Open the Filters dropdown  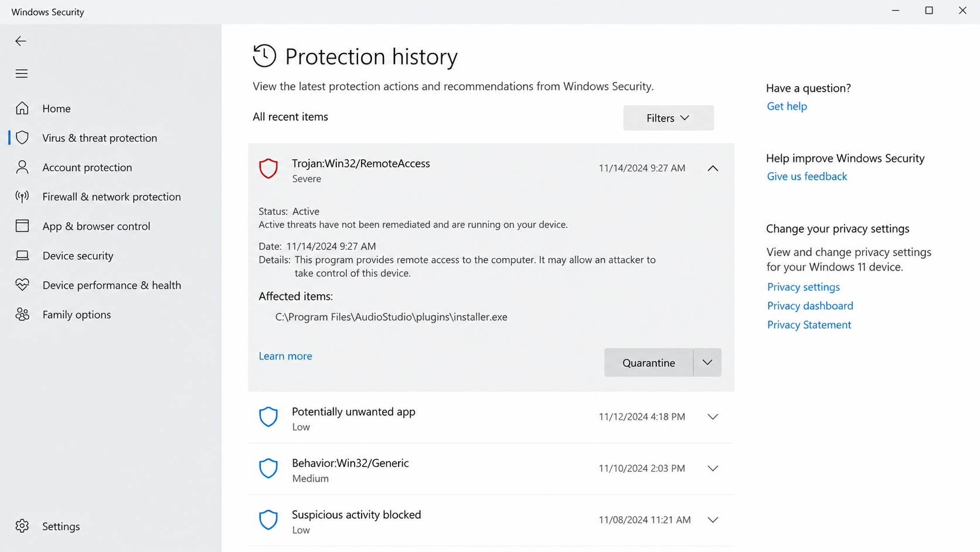pyautogui.click(x=668, y=118)
